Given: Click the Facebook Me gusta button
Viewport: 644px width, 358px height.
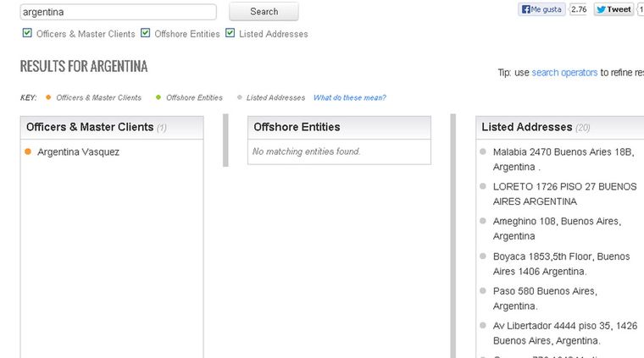Looking at the screenshot, I should click(541, 9).
